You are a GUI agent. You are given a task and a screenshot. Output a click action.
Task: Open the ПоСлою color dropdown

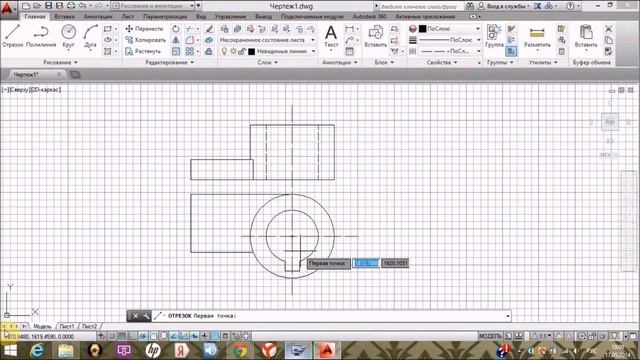point(450,29)
